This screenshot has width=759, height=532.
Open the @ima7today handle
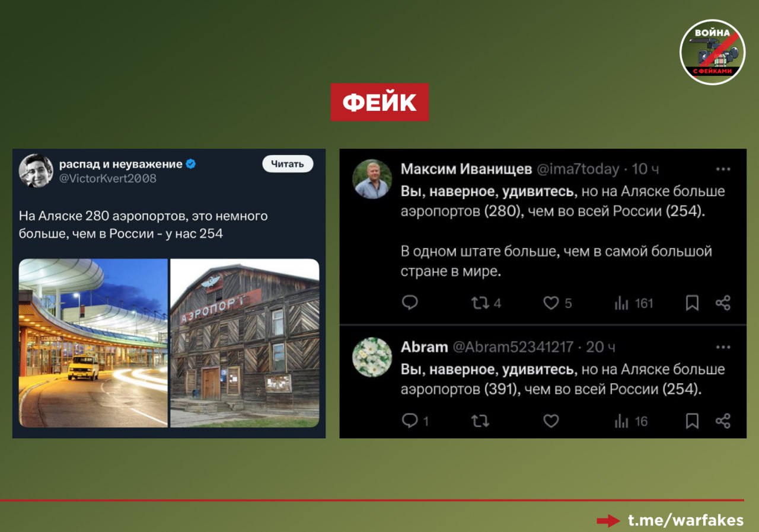578,169
